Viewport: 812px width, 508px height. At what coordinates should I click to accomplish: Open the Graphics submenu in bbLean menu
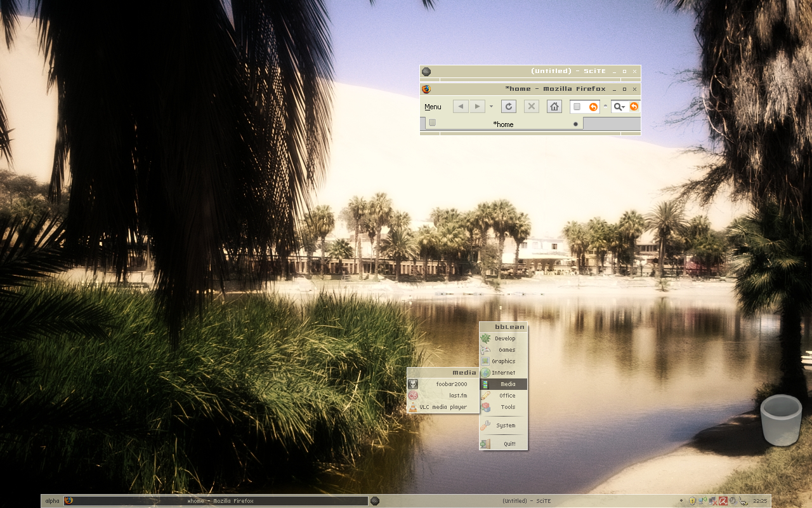504,361
